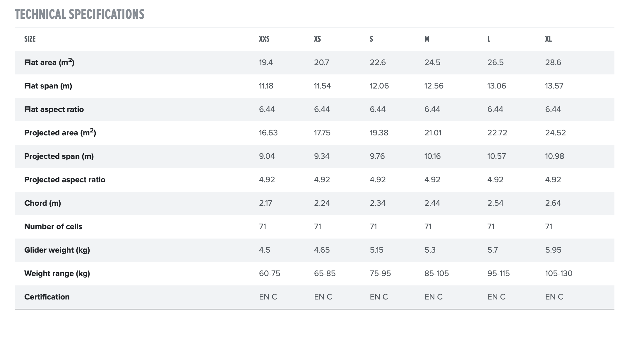Click the Chord row label

point(42,203)
